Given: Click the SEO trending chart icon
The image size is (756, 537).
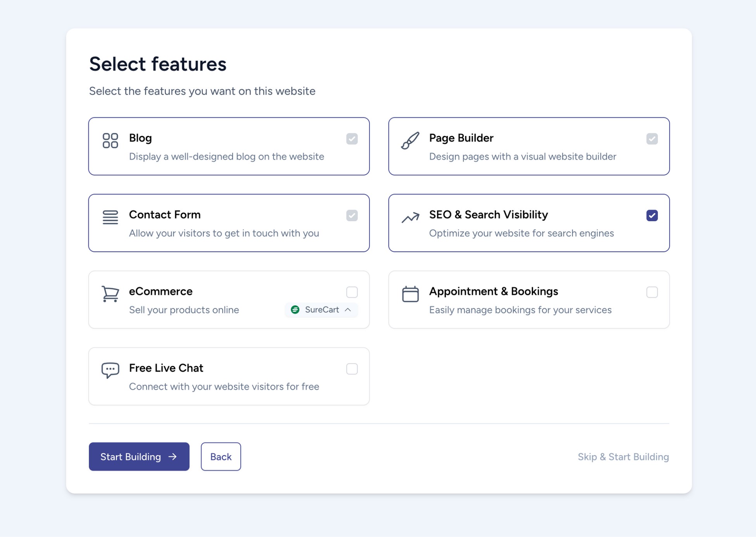Looking at the screenshot, I should tap(411, 218).
